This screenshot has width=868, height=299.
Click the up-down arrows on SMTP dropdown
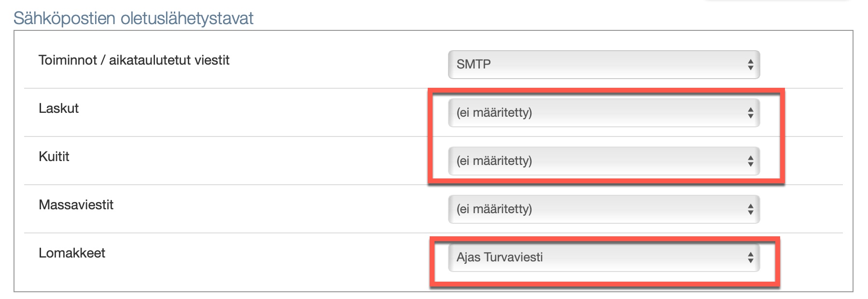750,65
